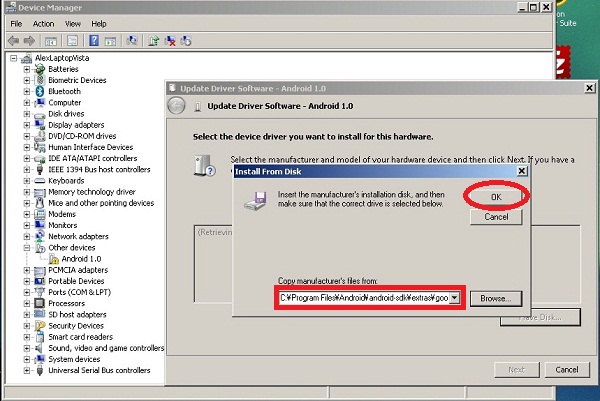The width and height of the screenshot is (600, 401).
Task: Click the Uninstall device toolbar icon with red X
Action: click(170, 41)
